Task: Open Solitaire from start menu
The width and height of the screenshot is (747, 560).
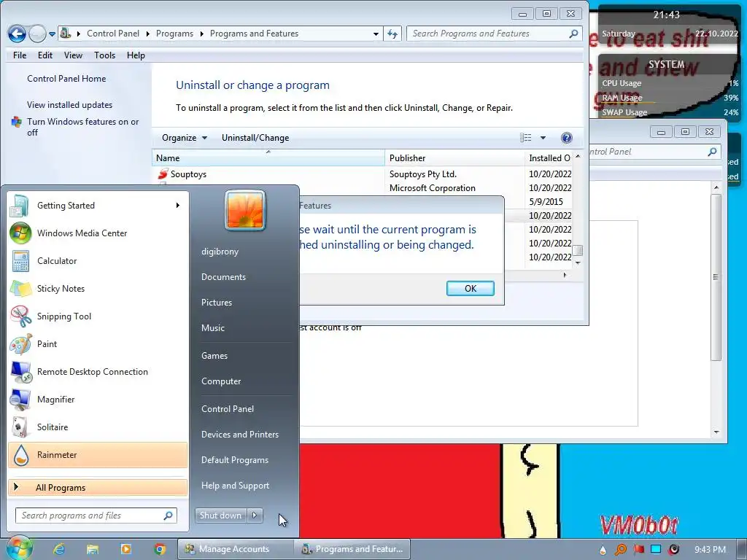Action: tap(97, 427)
